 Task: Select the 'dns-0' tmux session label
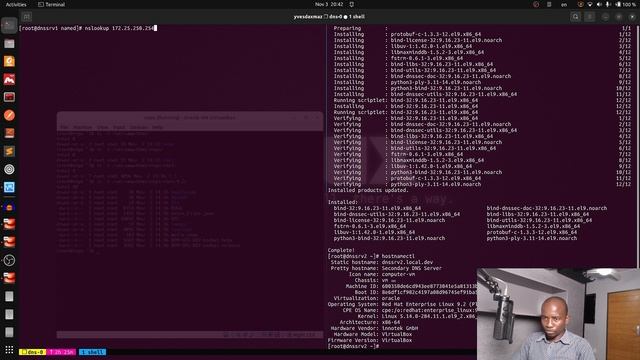[33, 352]
